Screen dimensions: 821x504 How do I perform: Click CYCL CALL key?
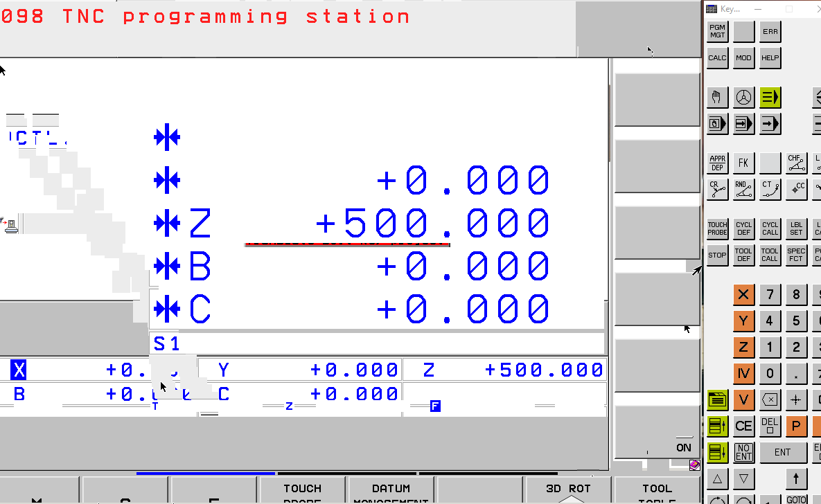coord(770,228)
